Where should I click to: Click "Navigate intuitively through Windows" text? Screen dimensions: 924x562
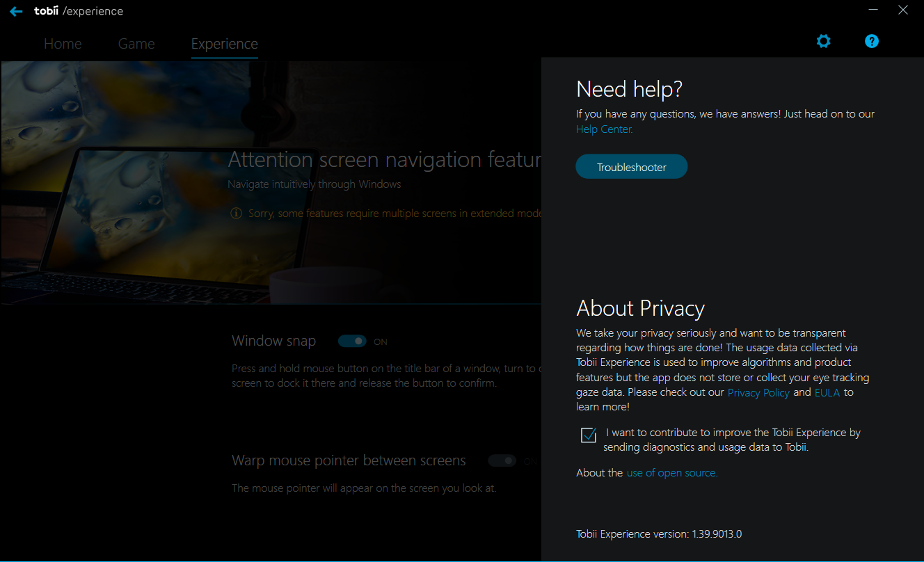[314, 184]
